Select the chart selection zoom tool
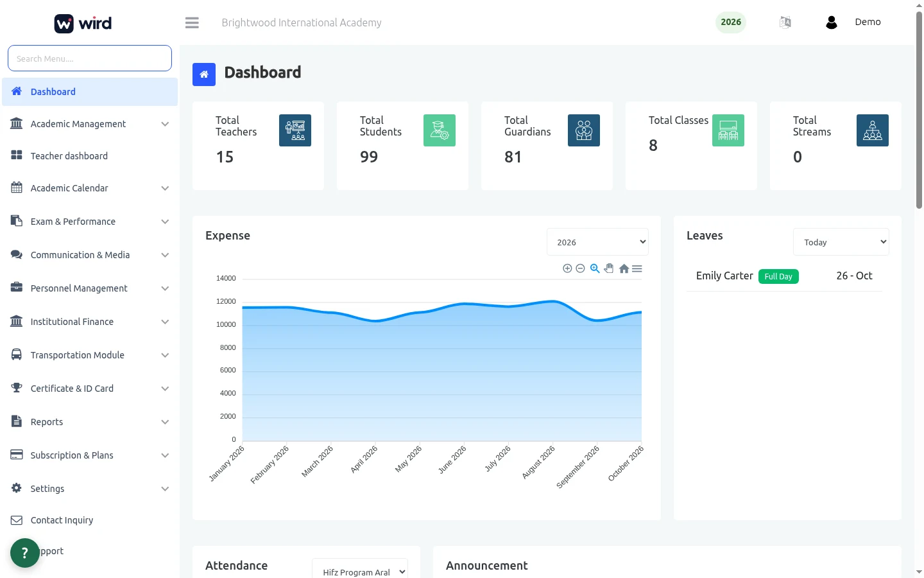The image size is (924, 578). (x=595, y=268)
